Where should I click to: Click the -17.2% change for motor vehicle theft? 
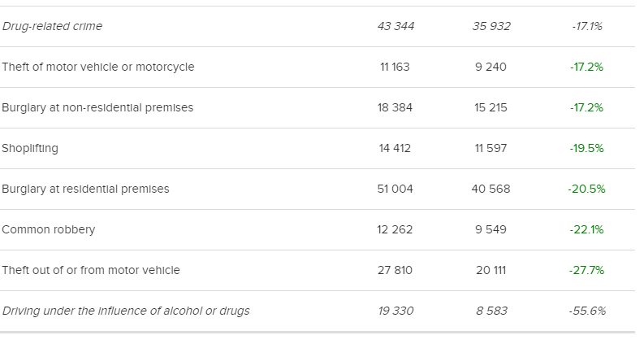click(586, 67)
